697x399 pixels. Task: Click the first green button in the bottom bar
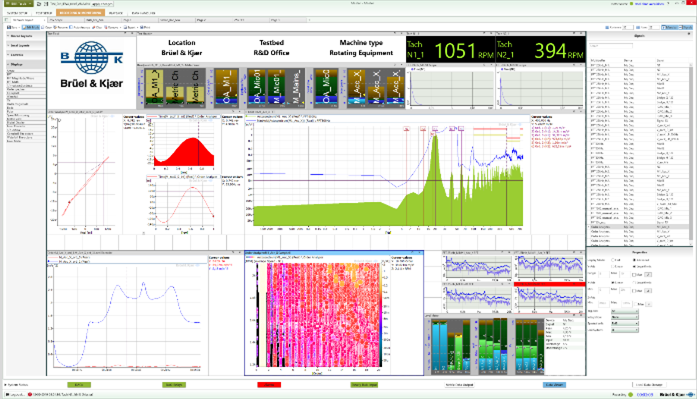tap(79, 385)
